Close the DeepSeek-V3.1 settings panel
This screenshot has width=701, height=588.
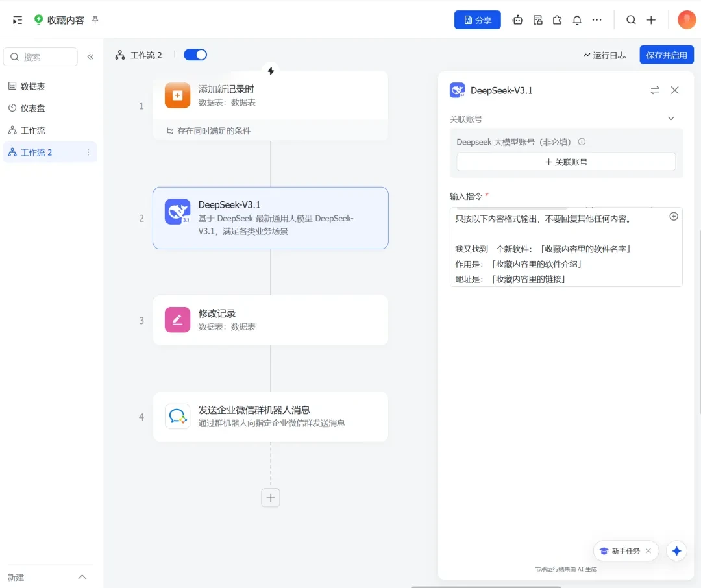(x=675, y=90)
